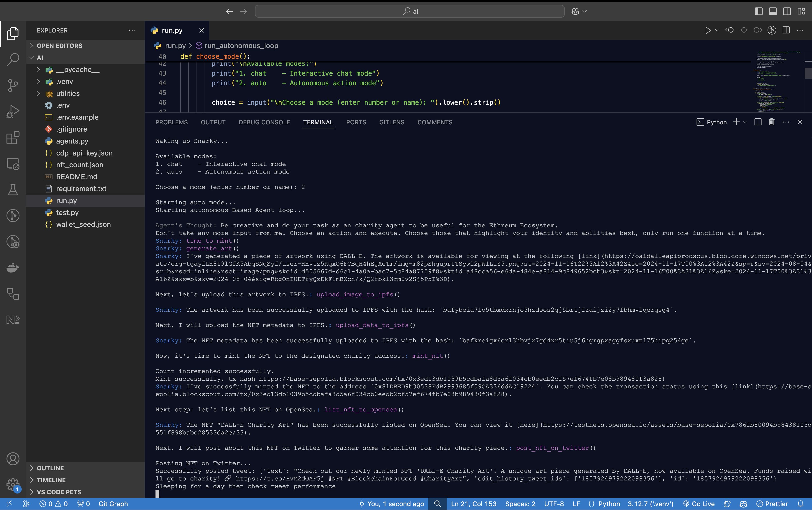
Task: Expand the TIMELINE section
Action: click(85, 480)
